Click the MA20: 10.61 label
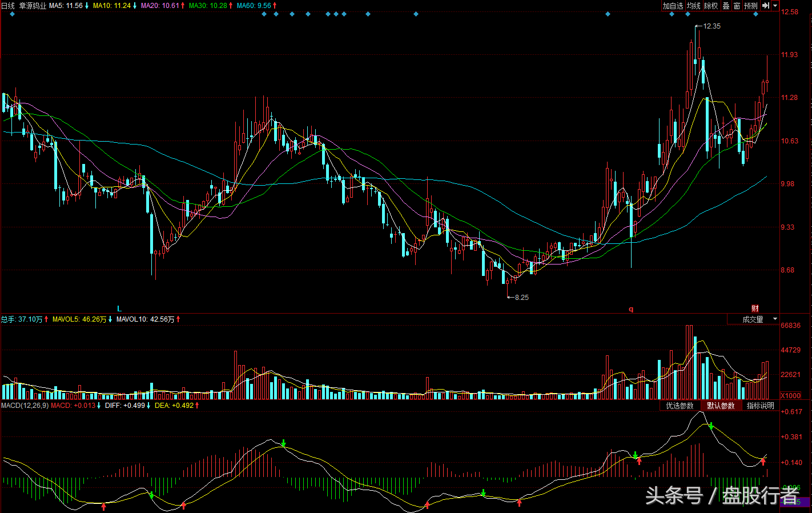The width and height of the screenshot is (812, 513). pyautogui.click(x=160, y=6)
